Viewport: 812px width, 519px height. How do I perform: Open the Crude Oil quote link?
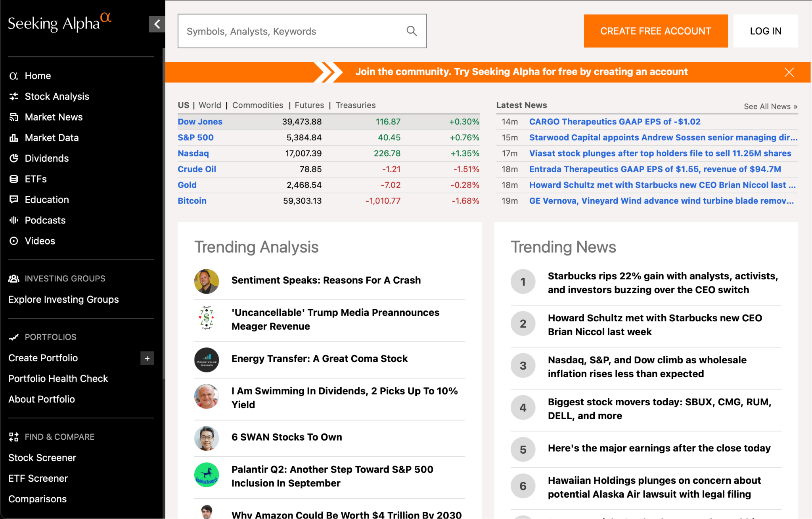click(x=197, y=169)
